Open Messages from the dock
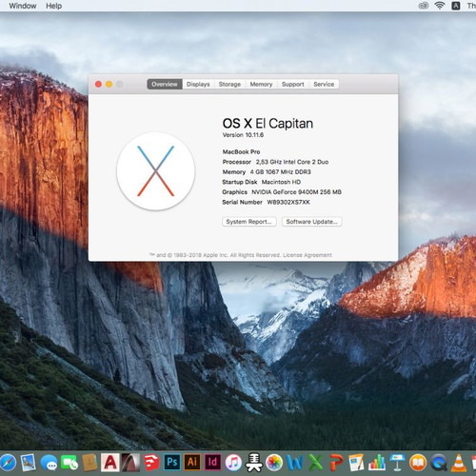This screenshot has height=476, width=476. 50,463
